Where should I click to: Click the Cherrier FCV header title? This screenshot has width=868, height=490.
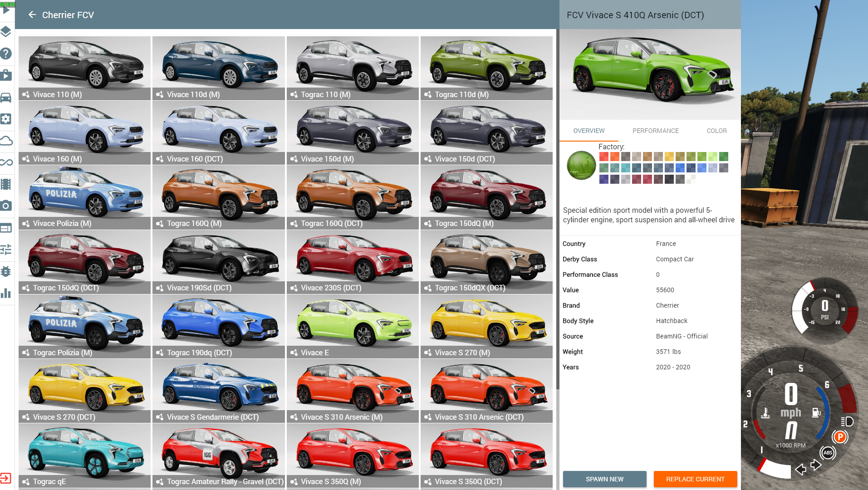click(68, 15)
